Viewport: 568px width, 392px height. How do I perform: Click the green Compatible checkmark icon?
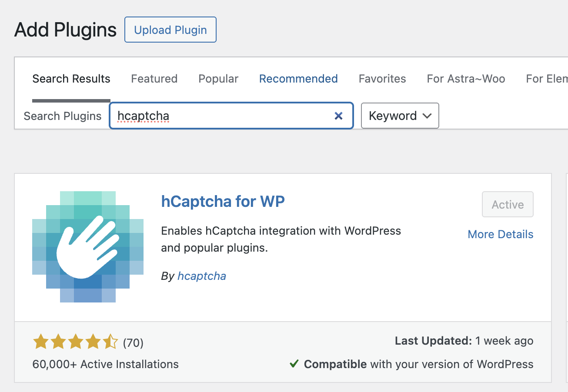click(x=294, y=364)
